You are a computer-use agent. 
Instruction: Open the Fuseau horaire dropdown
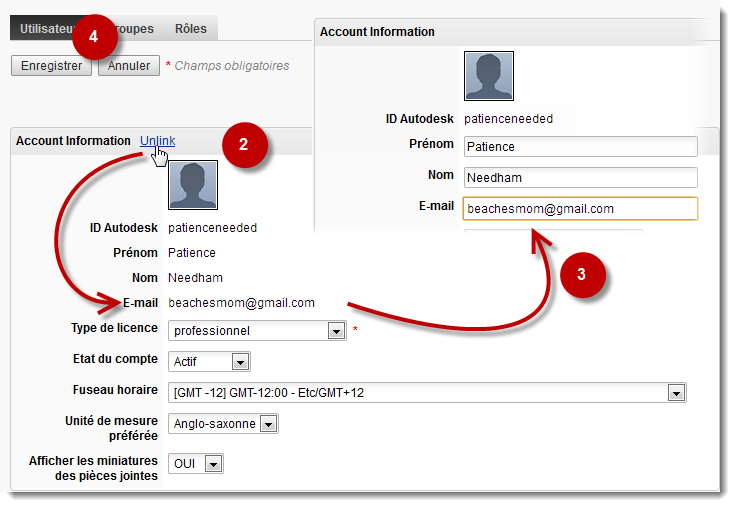[x=427, y=393]
